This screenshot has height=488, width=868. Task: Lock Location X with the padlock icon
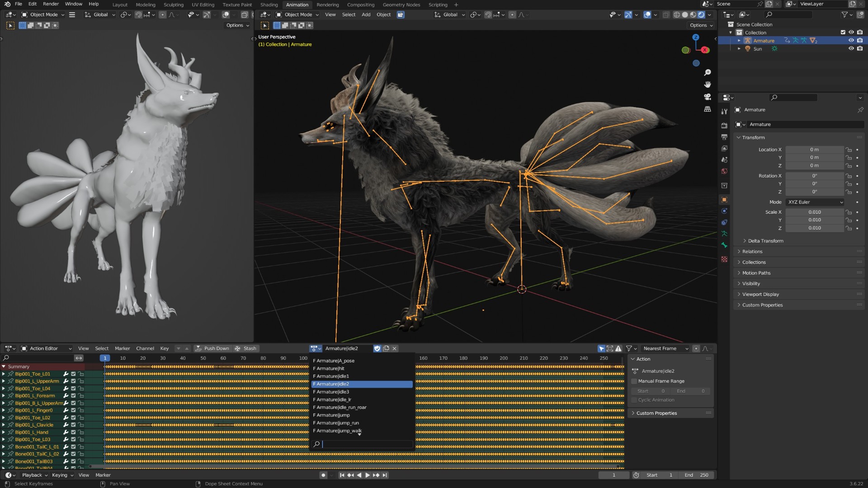[849, 150]
